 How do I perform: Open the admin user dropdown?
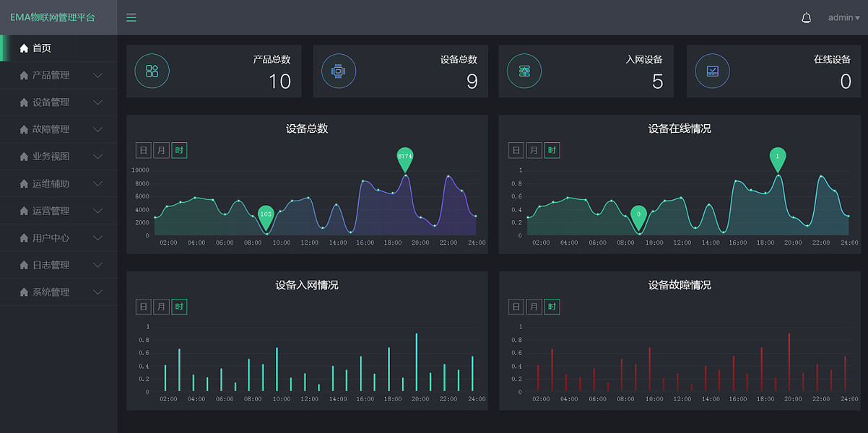coord(843,17)
